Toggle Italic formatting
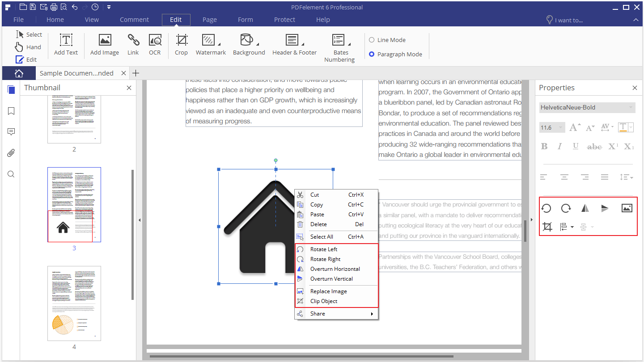The image size is (644, 362). pyautogui.click(x=559, y=146)
